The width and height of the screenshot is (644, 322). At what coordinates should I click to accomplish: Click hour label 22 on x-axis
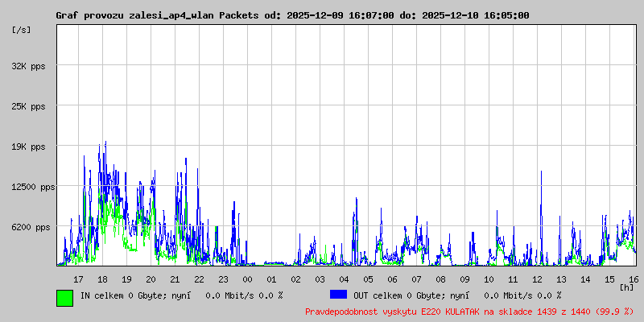(199, 279)
